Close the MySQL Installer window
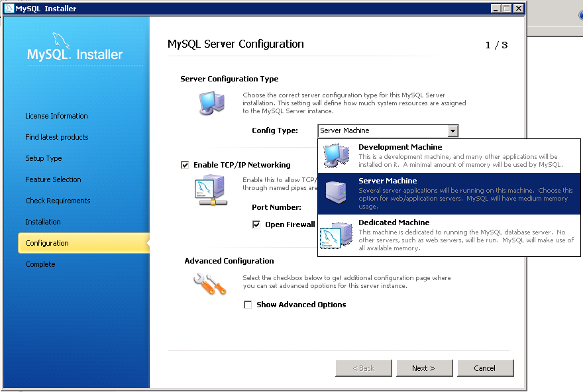 click(518, 8)
